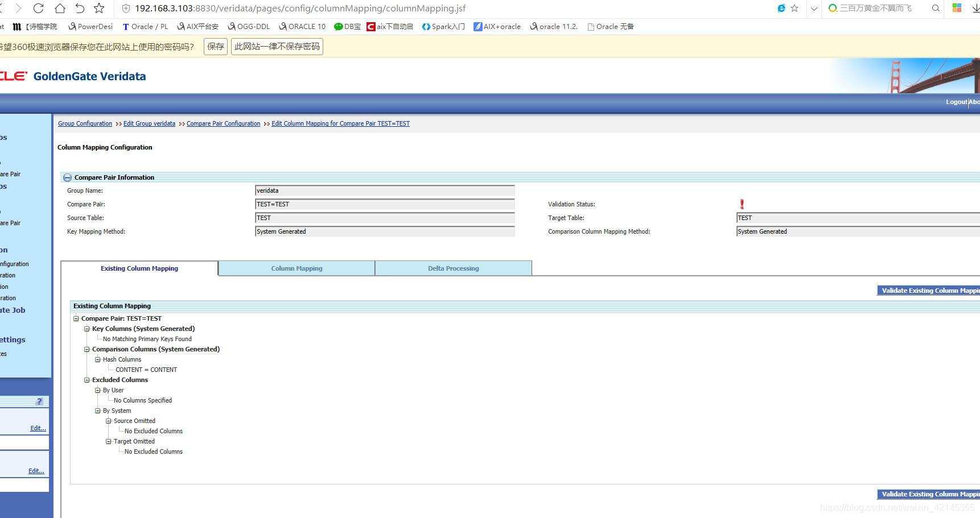
Task: Switch to Column Mapping tab
Action: (x=297, y=268)
